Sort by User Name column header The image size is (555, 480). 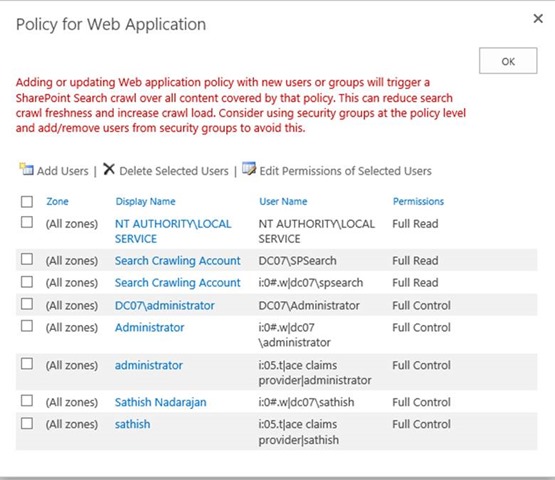(x=283, y=201)
